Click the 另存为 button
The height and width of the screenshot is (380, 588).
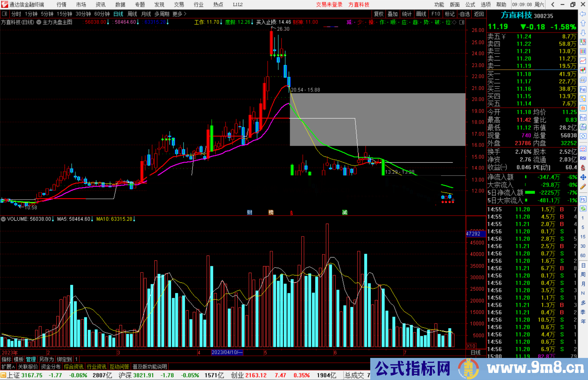click(46, 359)
